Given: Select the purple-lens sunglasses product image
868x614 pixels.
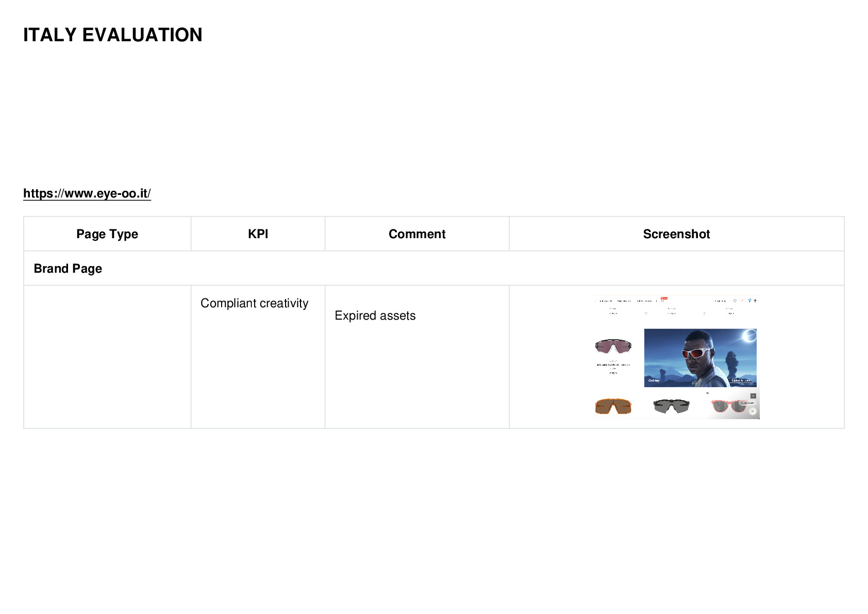Looking at the screenshot, I should click(613, 346).
